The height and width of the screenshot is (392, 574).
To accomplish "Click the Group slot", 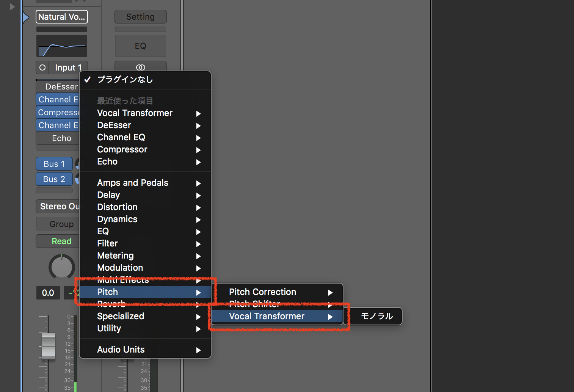I will coord(58,224).
